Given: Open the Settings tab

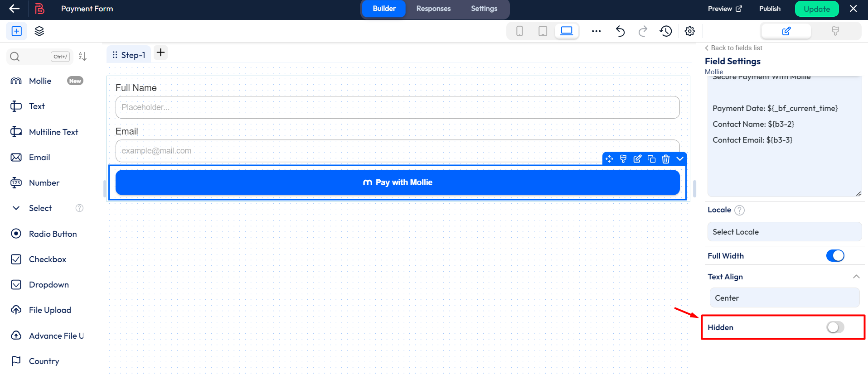Looking at the screenshot, I should (x=484, y=9).
